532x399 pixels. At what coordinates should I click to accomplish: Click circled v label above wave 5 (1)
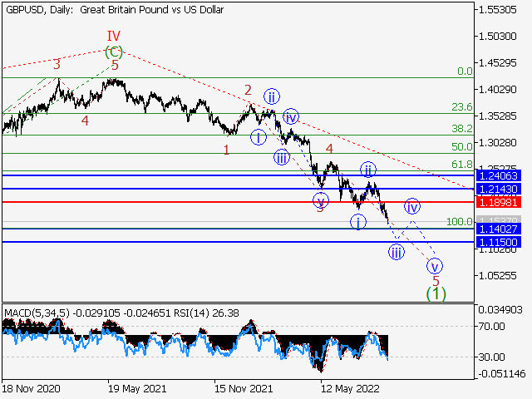[x=435, y=266]
